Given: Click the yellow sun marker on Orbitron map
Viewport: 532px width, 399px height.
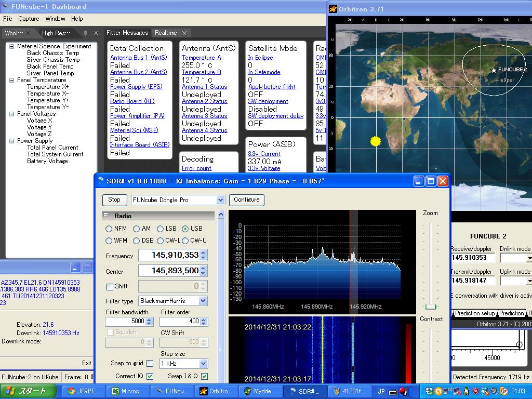Looking at the screenshot, I should [x=375, y=141].
